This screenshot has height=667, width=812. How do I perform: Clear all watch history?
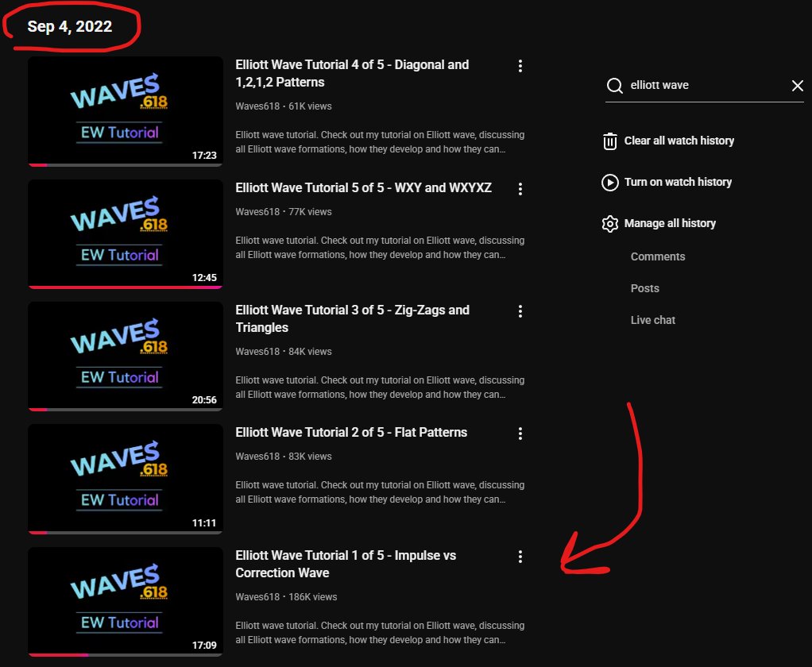click(679, 141)
